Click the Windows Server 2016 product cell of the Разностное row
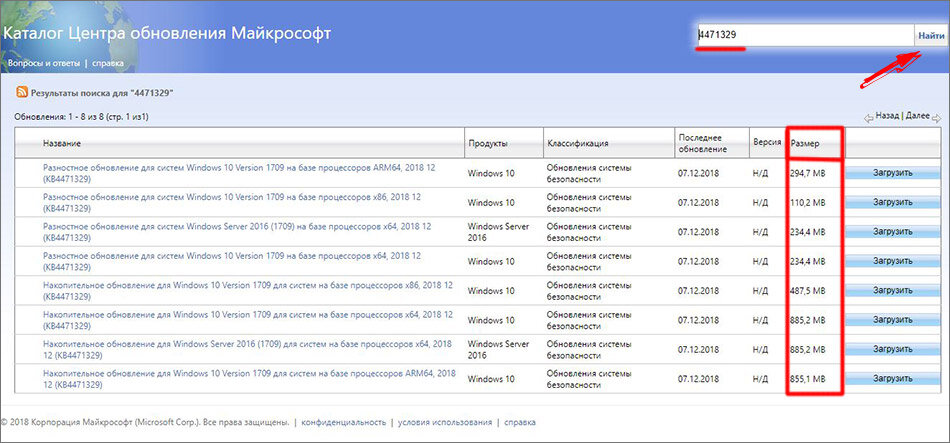 (499, 231)
